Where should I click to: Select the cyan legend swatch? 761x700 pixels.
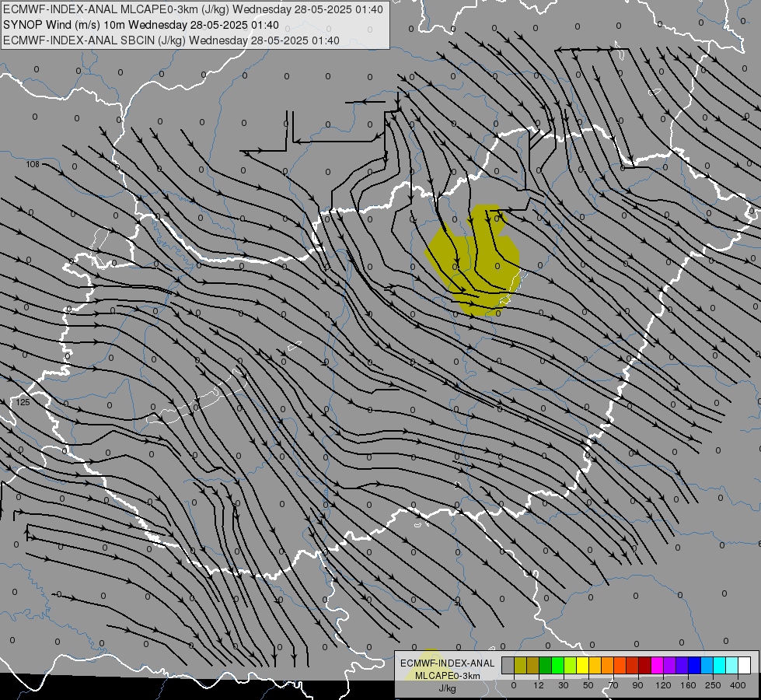719,665
